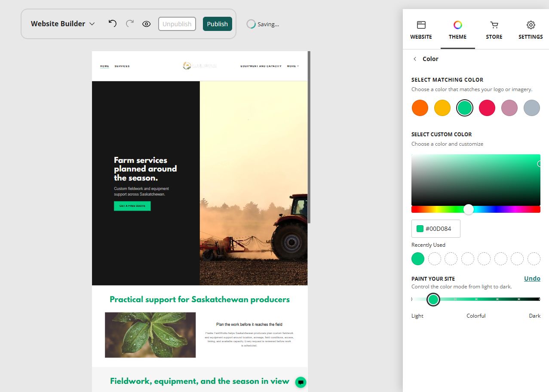Screen dimensions: 549x392
Task: Click the "Practical support for Saskatchewan producers" heading
Action: (200, 300)
